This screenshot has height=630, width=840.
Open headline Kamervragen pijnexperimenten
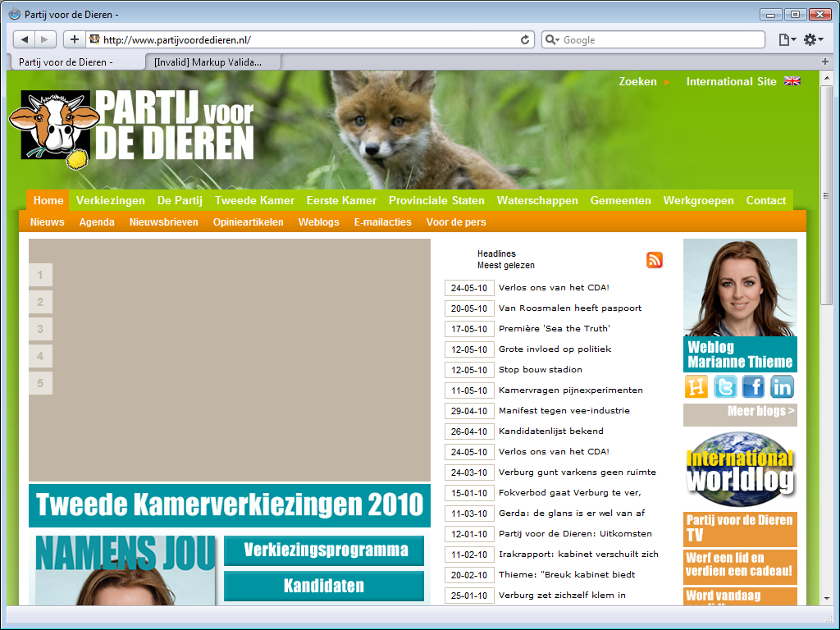click(571, 390)
